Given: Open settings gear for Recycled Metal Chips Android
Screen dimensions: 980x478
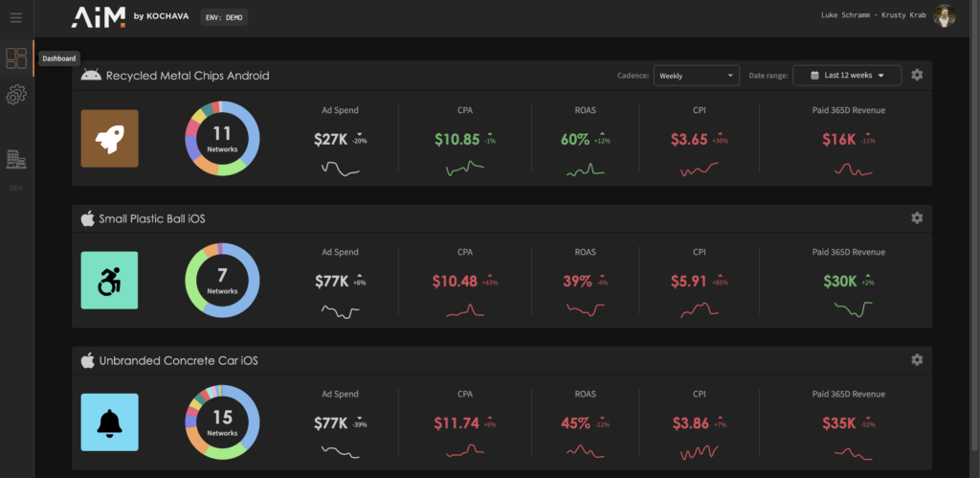Looking at the screenshot, I should (x=917, y=75).
